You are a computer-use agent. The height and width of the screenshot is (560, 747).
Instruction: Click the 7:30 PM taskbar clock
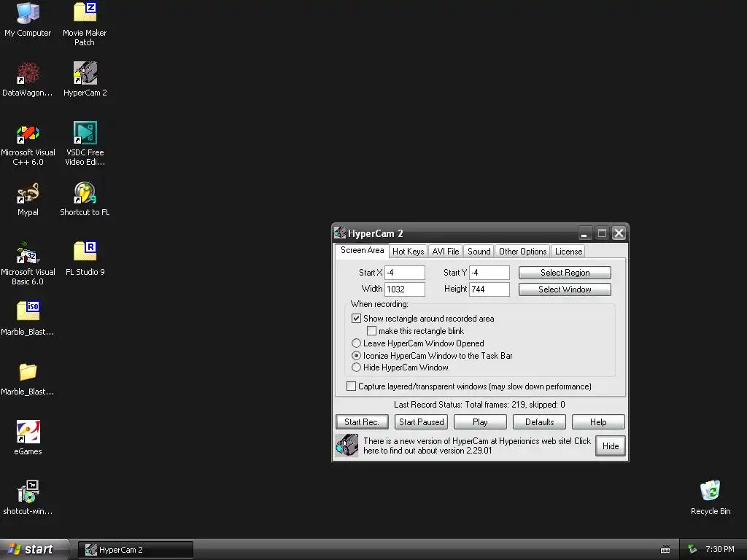tap(720, 549)
